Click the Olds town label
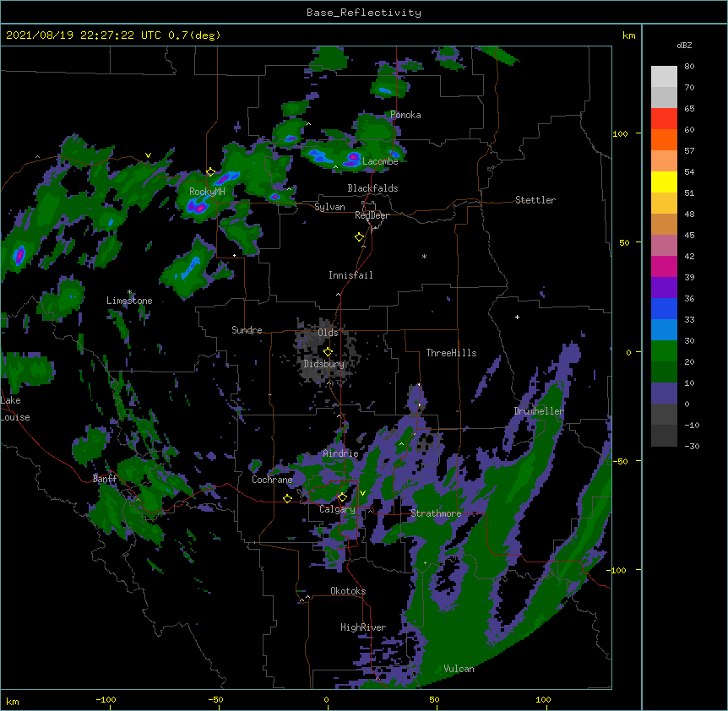Viewport: 728px width, 711px height. pos(328,333)
